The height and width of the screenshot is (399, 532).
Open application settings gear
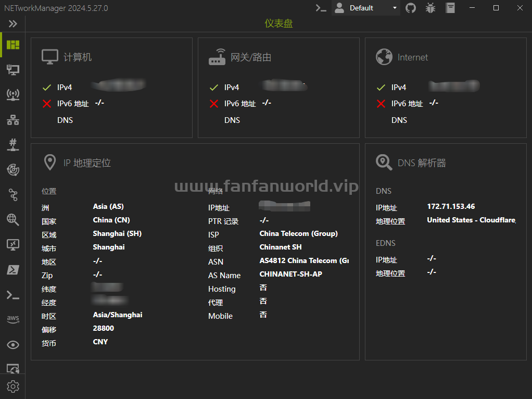pos(13,386)
